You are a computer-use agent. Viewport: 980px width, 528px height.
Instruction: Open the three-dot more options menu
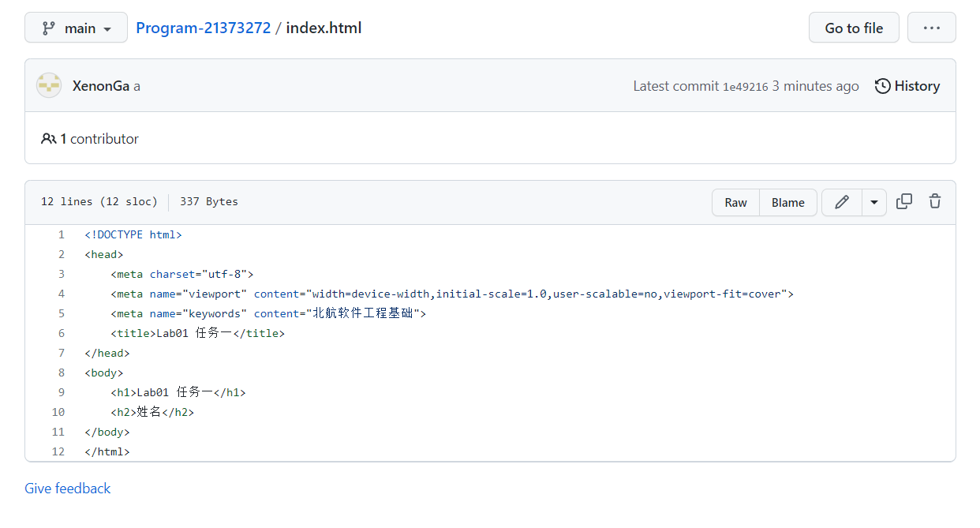point(932,28)
